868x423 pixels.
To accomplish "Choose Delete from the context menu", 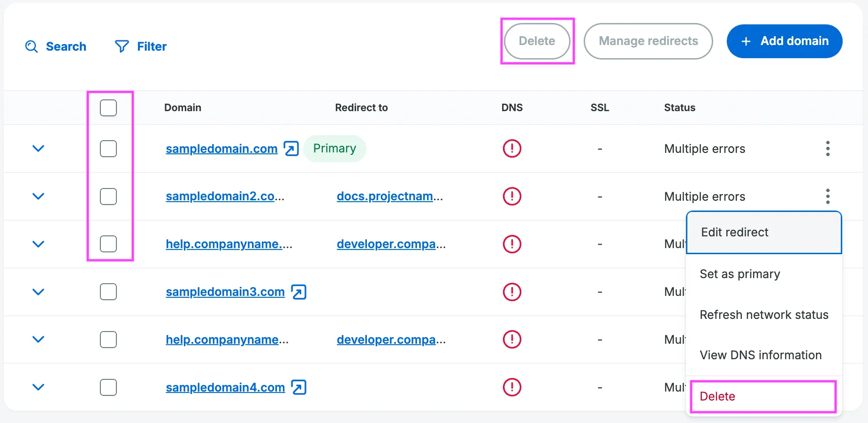I will [x=717, y=396].
